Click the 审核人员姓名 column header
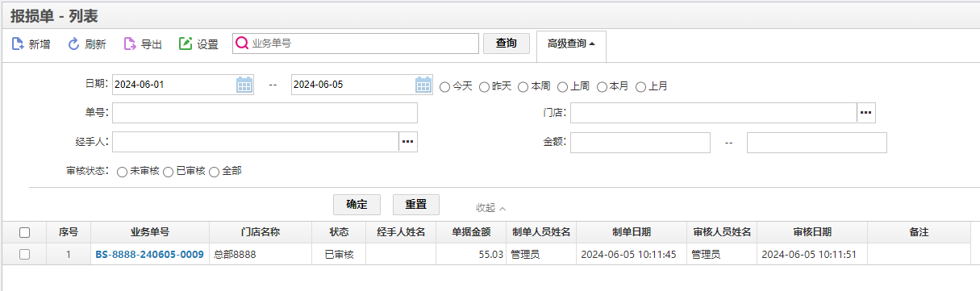 coord(722,232)
